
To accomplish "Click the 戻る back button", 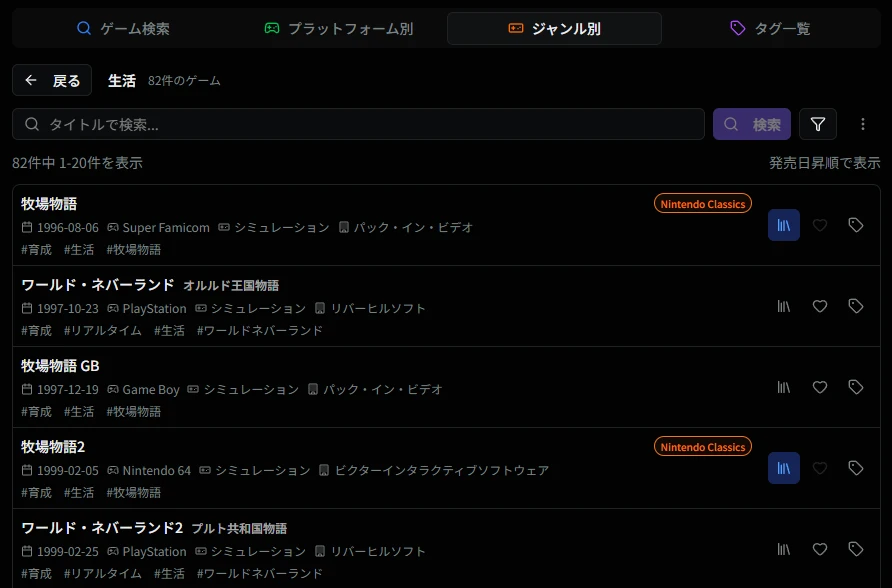I will point(51,80).
